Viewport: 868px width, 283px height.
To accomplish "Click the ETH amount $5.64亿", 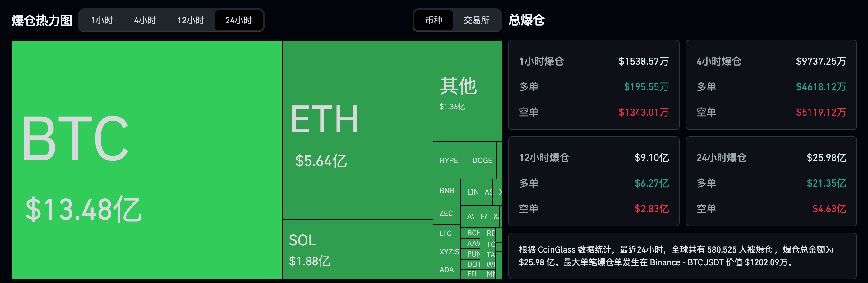I will tap(321, 161).
